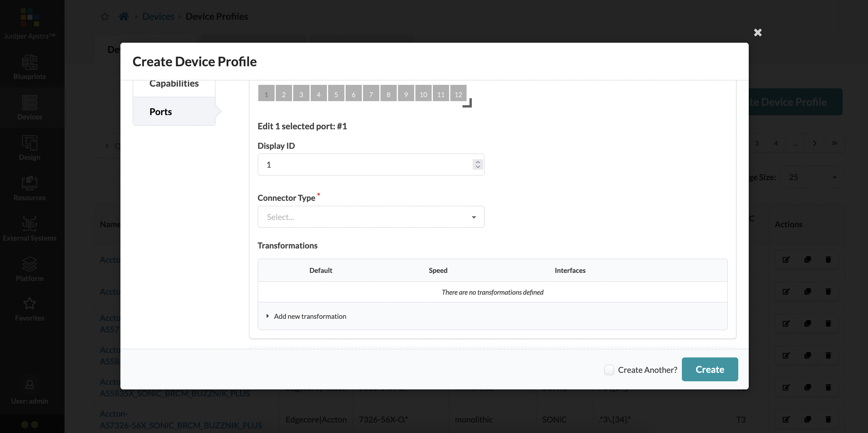The width and height of the screenshot is (868, 433).
Task: Open the Page Size dropdown
Action: pyautogui.click(x=812, y=177)
